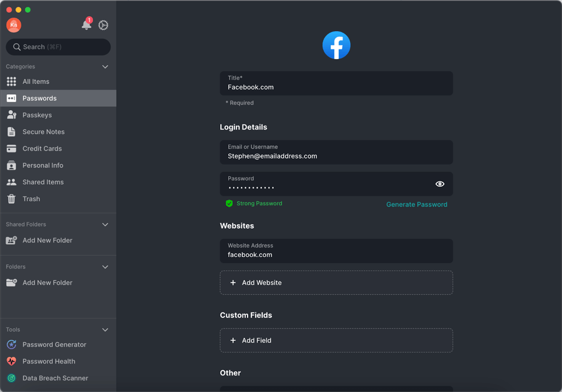Click the Passkeys person-key icon
This screenshot has width=562, height=392.
(12, 115)
